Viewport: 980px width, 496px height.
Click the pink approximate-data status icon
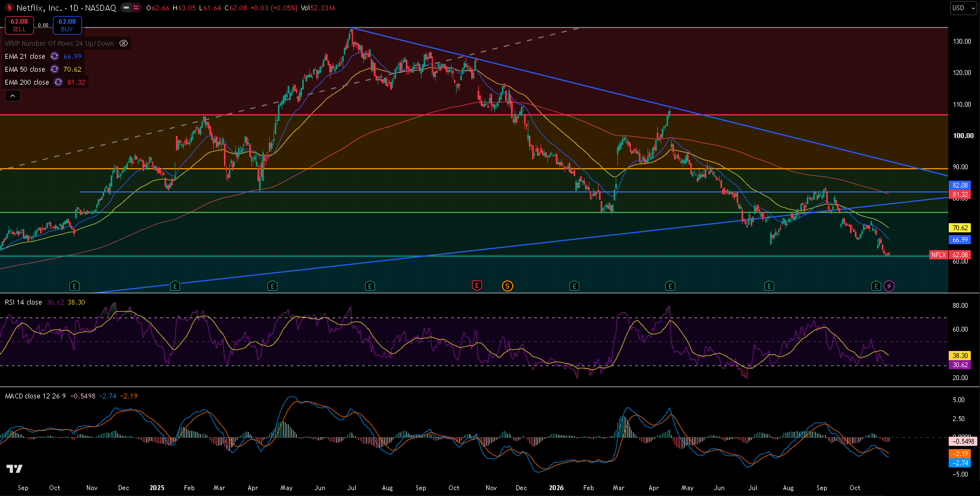(136, 8)
